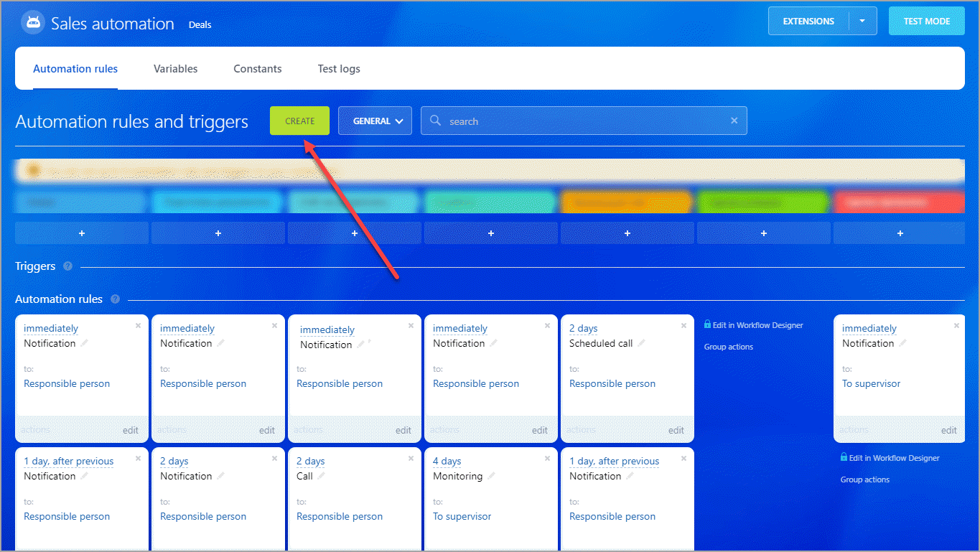Click lock icon beside Scheduled call's Workflow Designer link

tap(707, 324)
